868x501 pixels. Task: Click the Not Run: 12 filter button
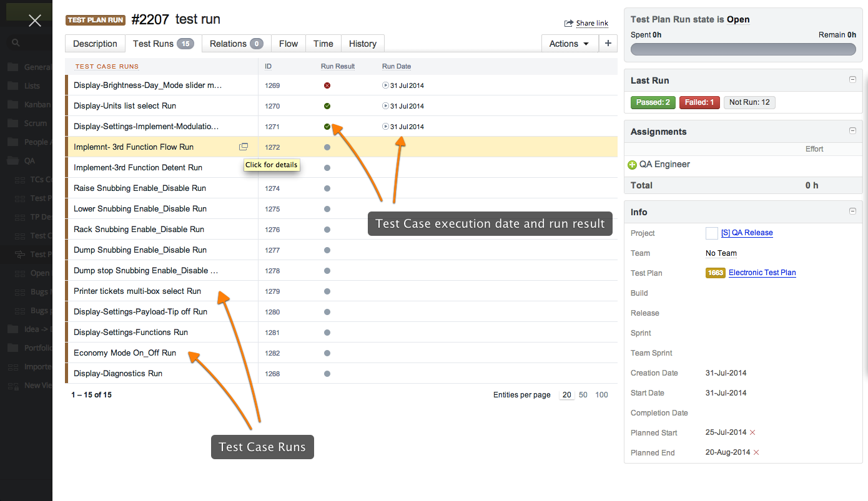tap(749, 102)
